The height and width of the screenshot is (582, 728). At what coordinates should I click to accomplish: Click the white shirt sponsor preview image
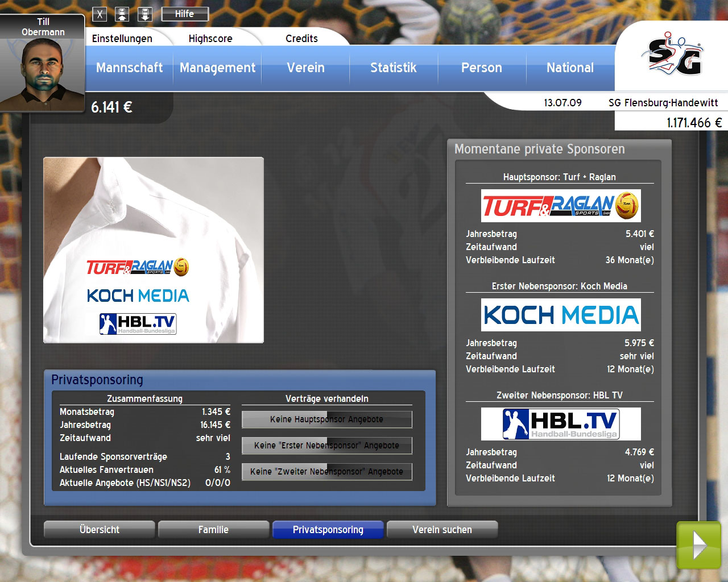[154, 250]
